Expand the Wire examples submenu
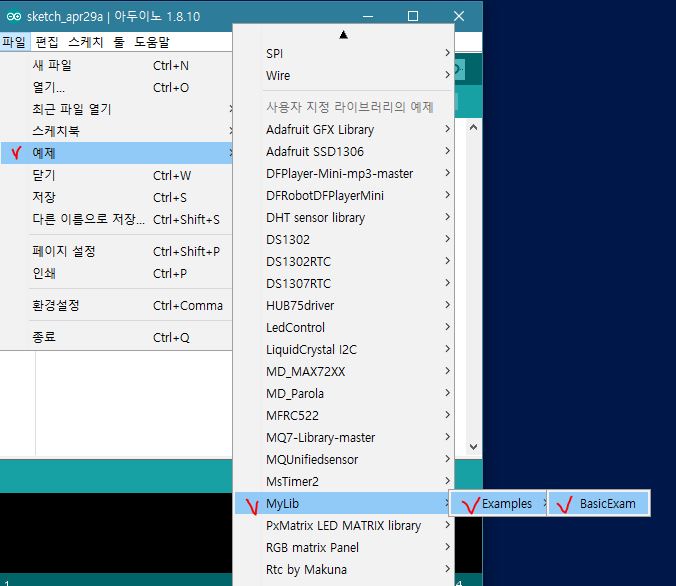Image resolution: width=676 pixels, height=586 pixels. 344,75
